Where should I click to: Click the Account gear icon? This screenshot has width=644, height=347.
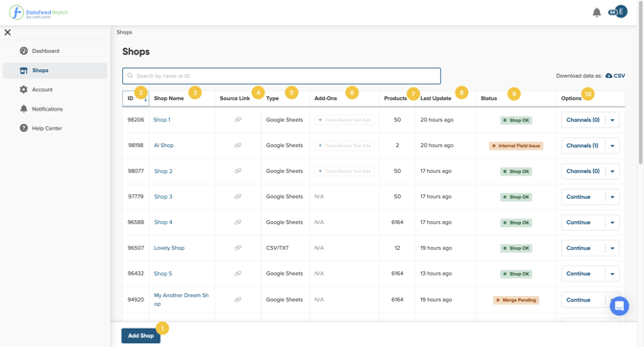coord(24,89)
